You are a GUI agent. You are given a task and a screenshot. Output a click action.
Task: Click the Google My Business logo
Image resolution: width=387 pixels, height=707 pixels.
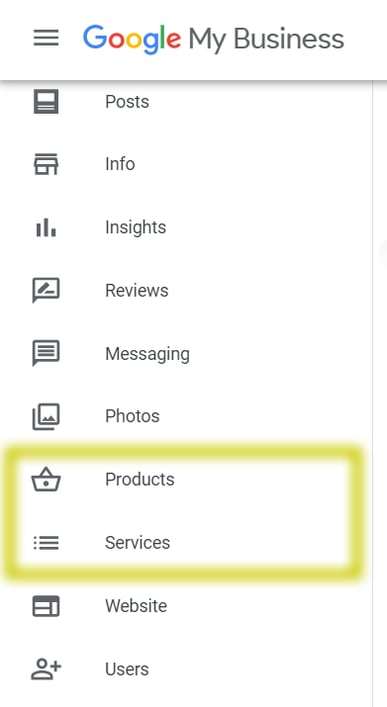213,39
